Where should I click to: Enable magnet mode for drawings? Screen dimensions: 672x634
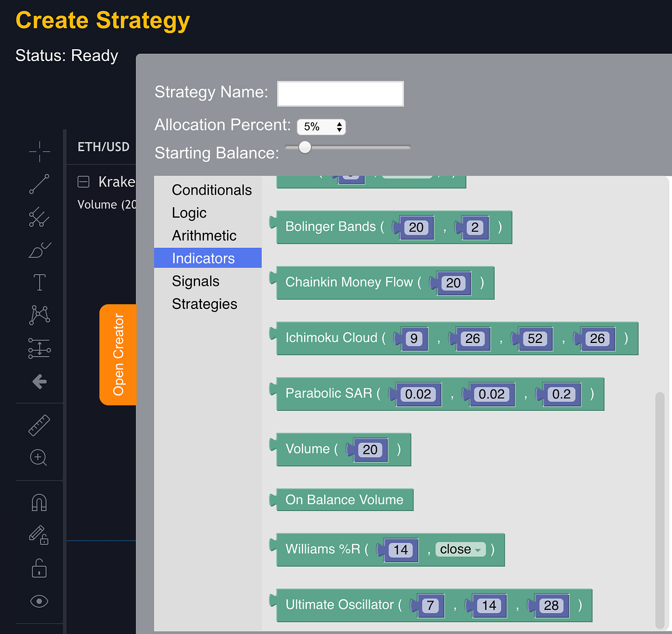(39, 502)
